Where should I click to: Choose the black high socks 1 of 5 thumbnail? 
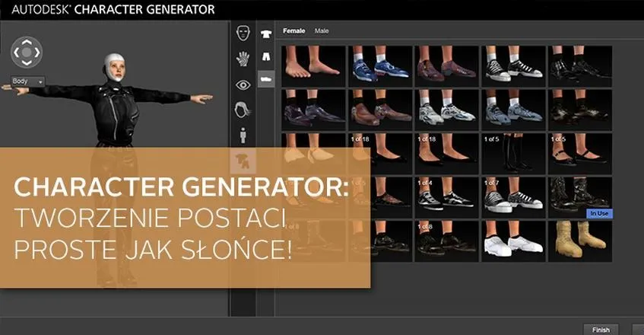pyautogui.click(x=513, y=153)
